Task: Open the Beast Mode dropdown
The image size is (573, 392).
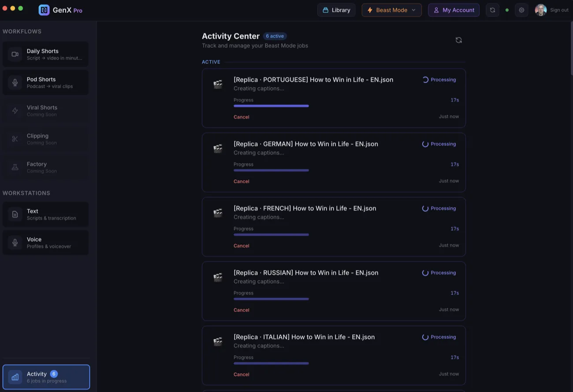Action: tap(391, 10)
